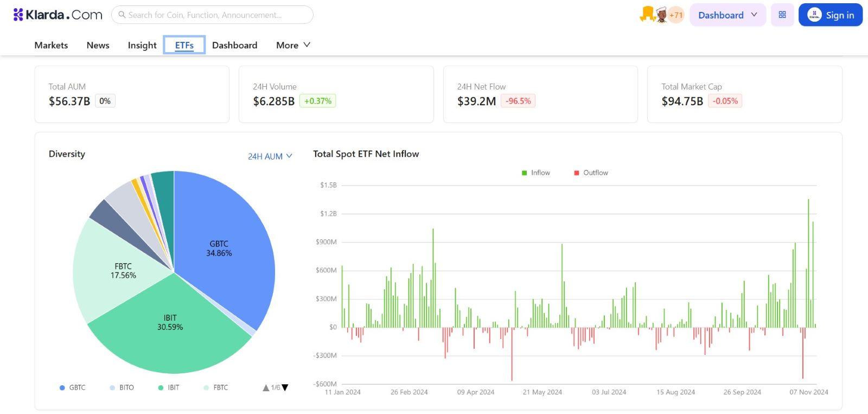Click the $1.5B y-axis label
868x414 pixels.
328,185
